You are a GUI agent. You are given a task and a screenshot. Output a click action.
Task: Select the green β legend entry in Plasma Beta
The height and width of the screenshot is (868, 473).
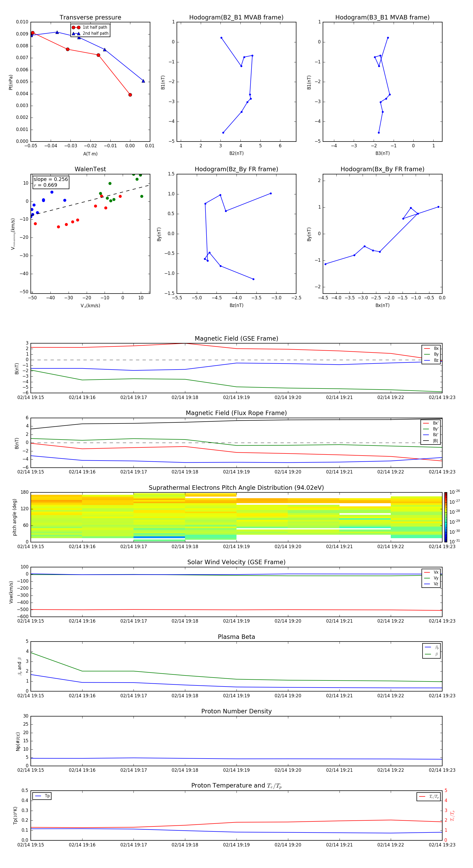click(431, 654)
